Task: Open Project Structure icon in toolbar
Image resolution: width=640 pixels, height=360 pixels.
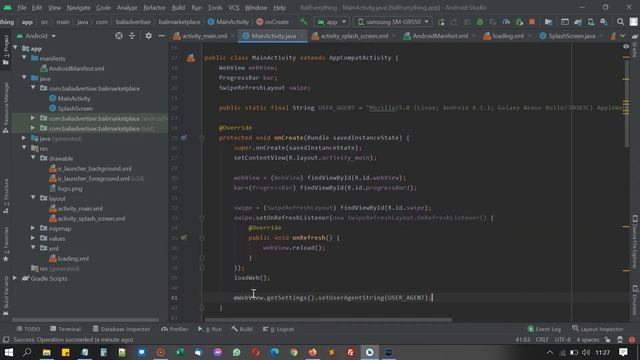Action: pos(548,22)
